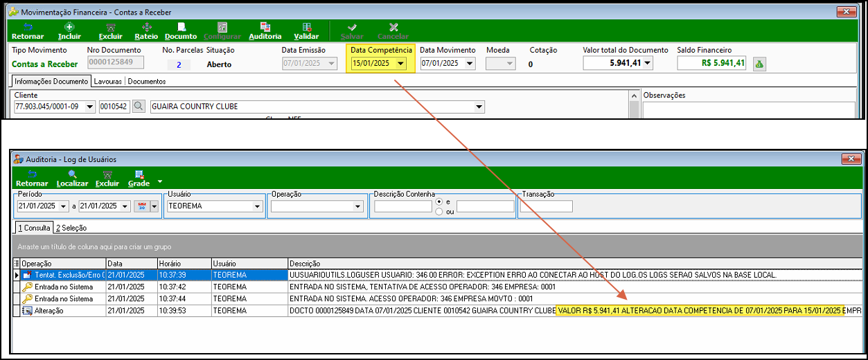Click the calendar period preset icon
868x360 pixels.
tap(141, 206)
